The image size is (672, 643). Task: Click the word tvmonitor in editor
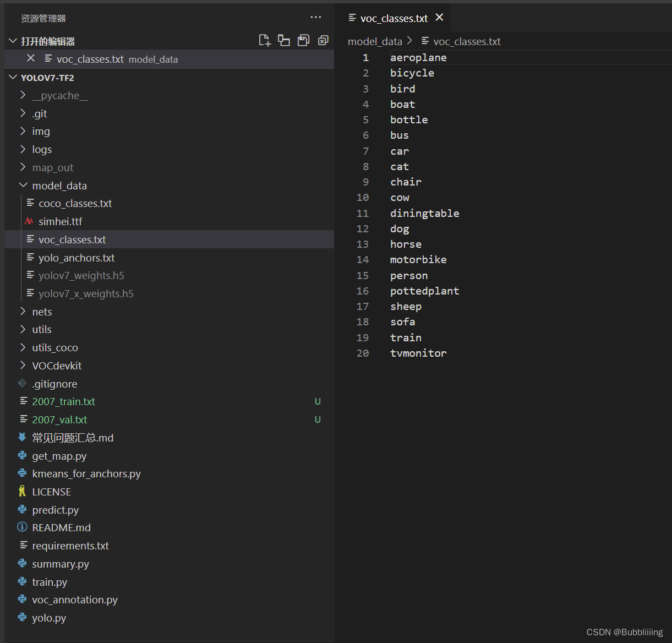pos(418,353)
